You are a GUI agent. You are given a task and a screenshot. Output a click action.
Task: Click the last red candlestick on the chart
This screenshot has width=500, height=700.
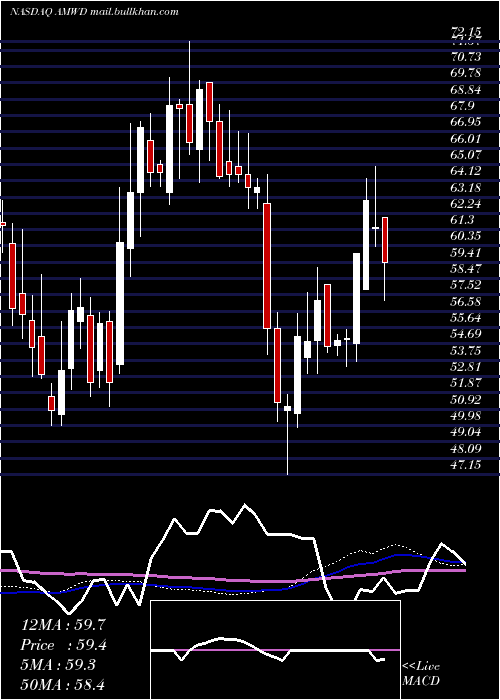point(385,240)
